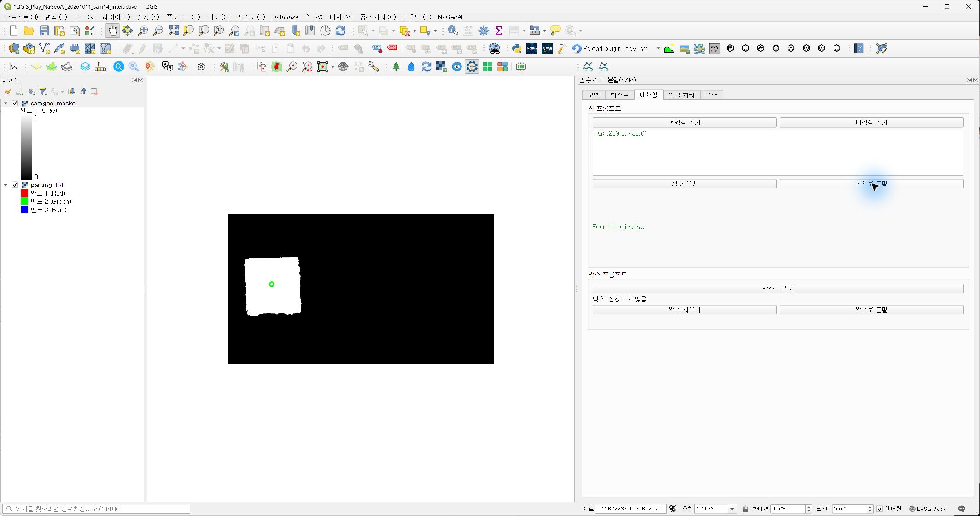980x516 pixels.
Task: Select the Zoom In magnifier tool
Action: 143,31
